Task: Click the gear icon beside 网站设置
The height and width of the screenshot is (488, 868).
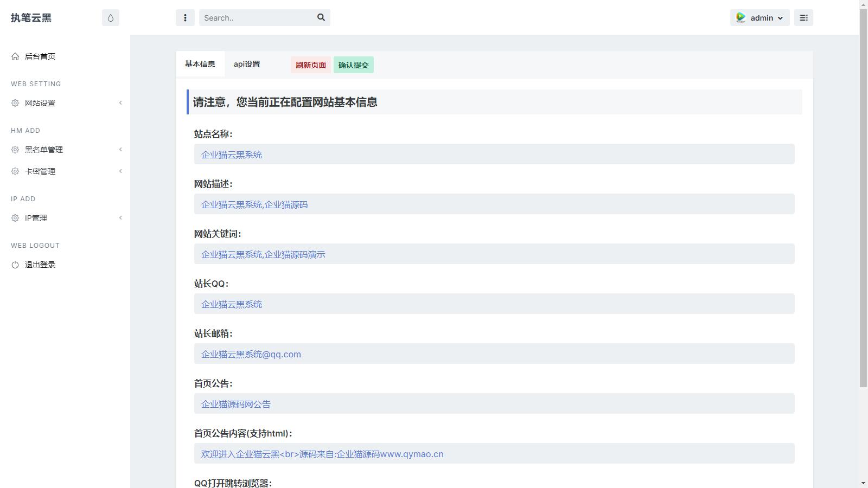Action: (15, 103)
